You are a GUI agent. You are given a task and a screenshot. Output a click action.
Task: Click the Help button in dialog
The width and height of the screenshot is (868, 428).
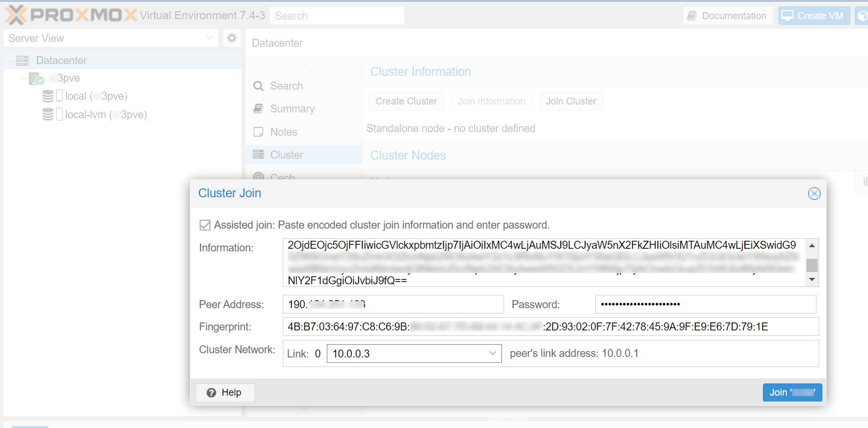[225, 392]
